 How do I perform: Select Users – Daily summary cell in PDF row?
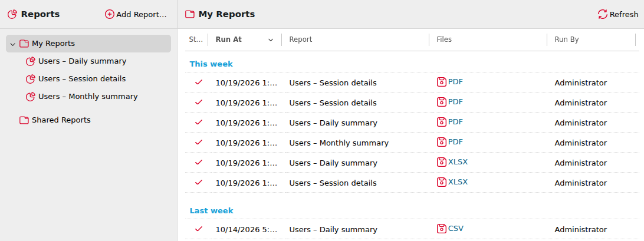[x=333, y=123]
